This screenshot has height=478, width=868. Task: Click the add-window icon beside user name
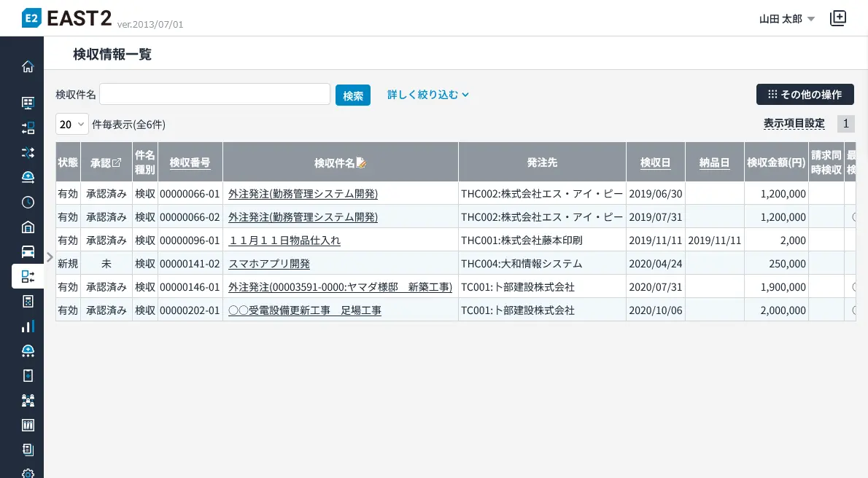point(838,18)
